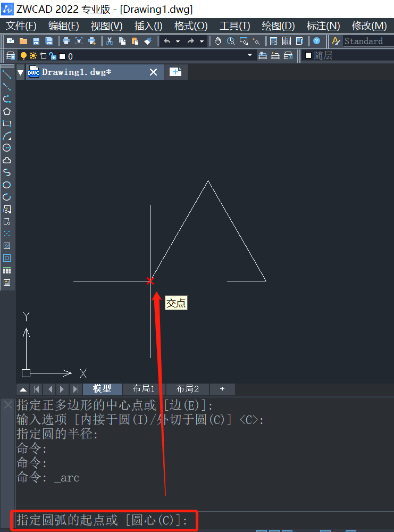Image resolution: width=394 pixels, height=532 pixels.
Task: Open the Standard text style box
Action: (x=368, y=41)
